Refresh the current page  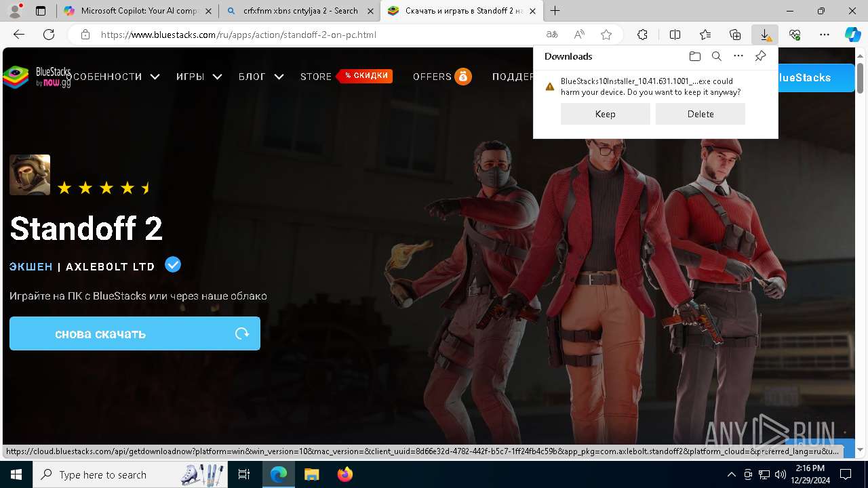click(49, 35)
